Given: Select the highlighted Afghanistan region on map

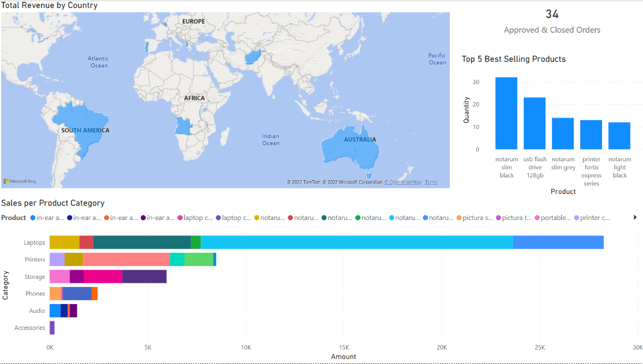Looking at the screenshot, I should tap(253, 58).
